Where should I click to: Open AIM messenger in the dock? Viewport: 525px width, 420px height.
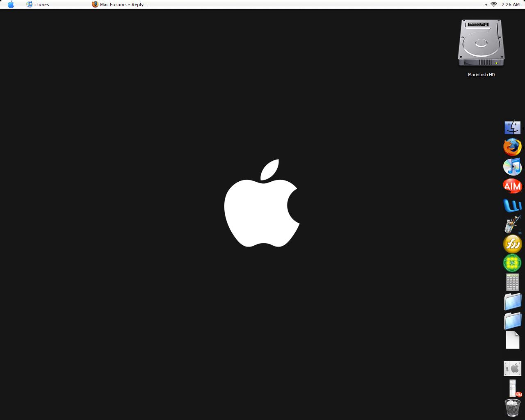pyautogui.click(x=512, y=186)
